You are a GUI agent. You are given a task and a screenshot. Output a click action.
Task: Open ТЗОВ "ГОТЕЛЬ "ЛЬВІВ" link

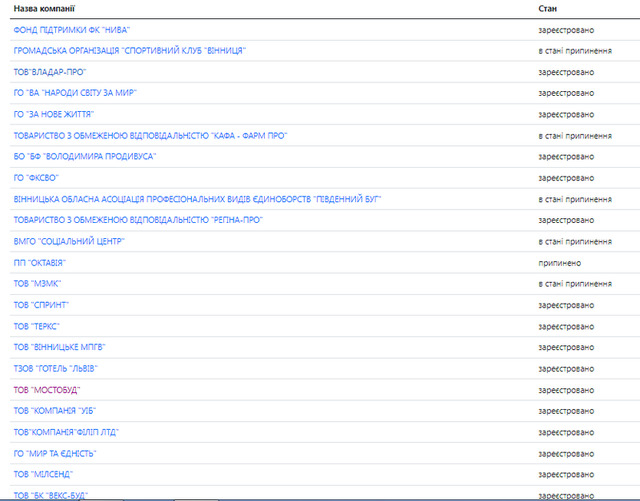(55, 368)
